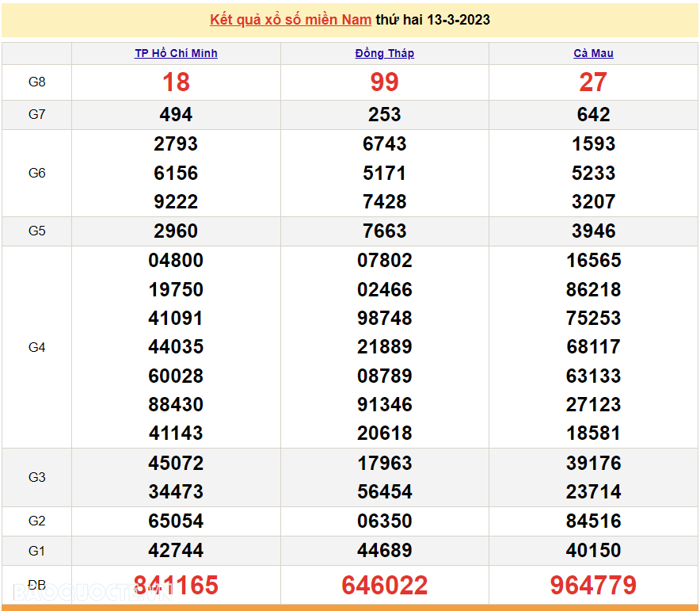This screenshot has width=700, height=611.
Task: Select the G4 number 98748
Action: [385, 319]
